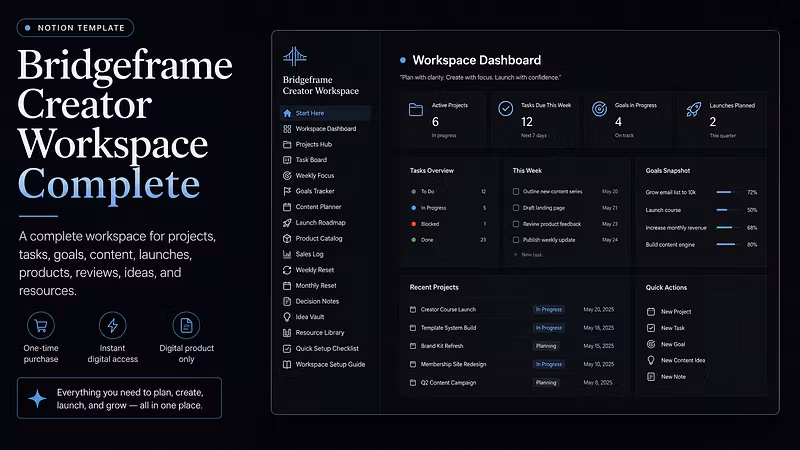Click the New task add row

[528, 255]
